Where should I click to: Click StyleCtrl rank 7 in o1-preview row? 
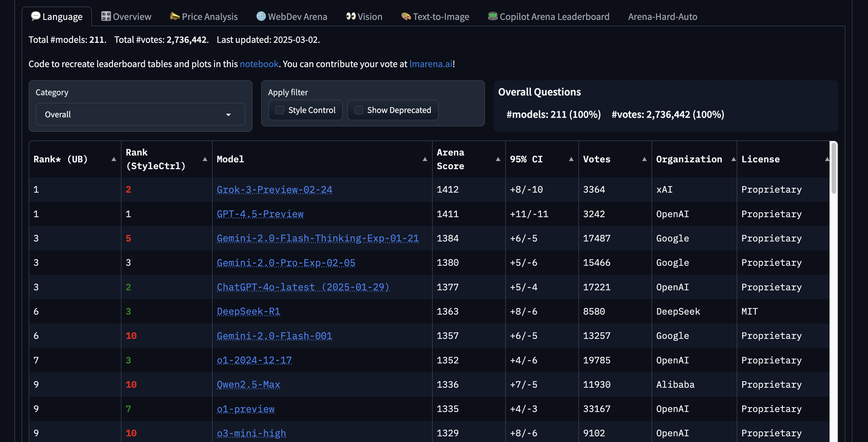point(128,409)
